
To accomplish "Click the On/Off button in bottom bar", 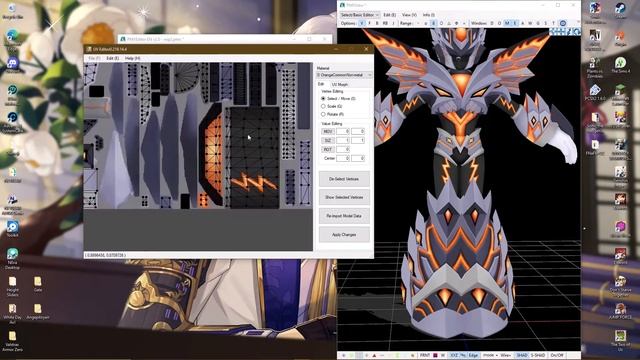I will (x=557, y=356).
